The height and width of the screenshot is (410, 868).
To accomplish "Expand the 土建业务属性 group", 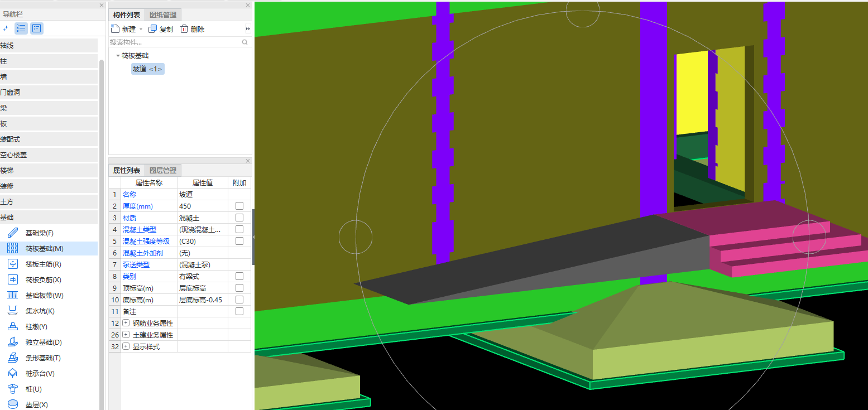I will click(126, 335).
